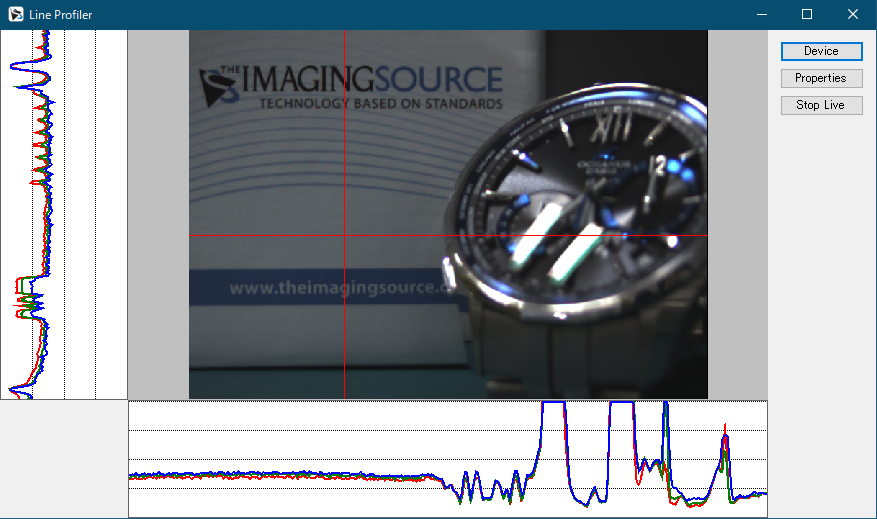Image resolution: width=877 pixels, height=519 pixels.
Task: Click the Line Profiler app icon in title bar
Action: [x=16, y=15]
